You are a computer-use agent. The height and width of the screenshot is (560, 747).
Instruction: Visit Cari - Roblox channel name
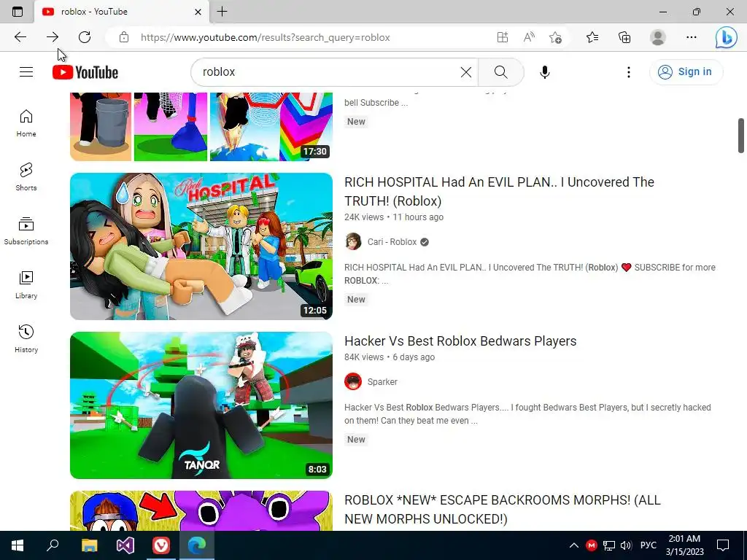click(x=392, y=242)
